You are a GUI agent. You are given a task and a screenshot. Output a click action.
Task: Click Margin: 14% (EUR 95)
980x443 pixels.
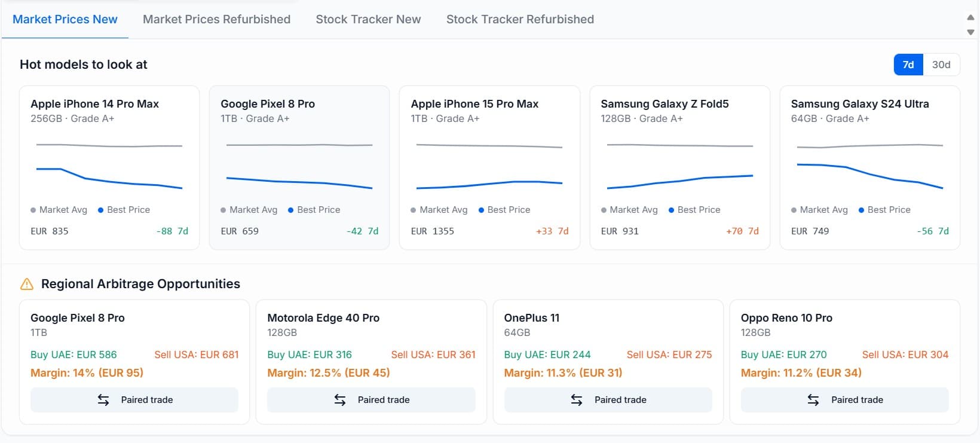pyautogui.click(x=87, y=373)
